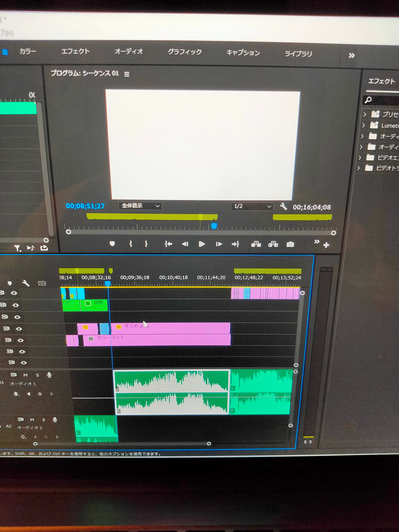Open the button editor plus icon
This screenshot has height=532, width=399.
coord(326,245)
